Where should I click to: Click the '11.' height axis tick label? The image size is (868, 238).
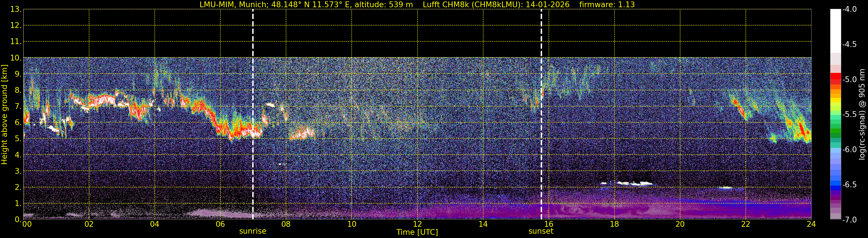click(16, 41)
